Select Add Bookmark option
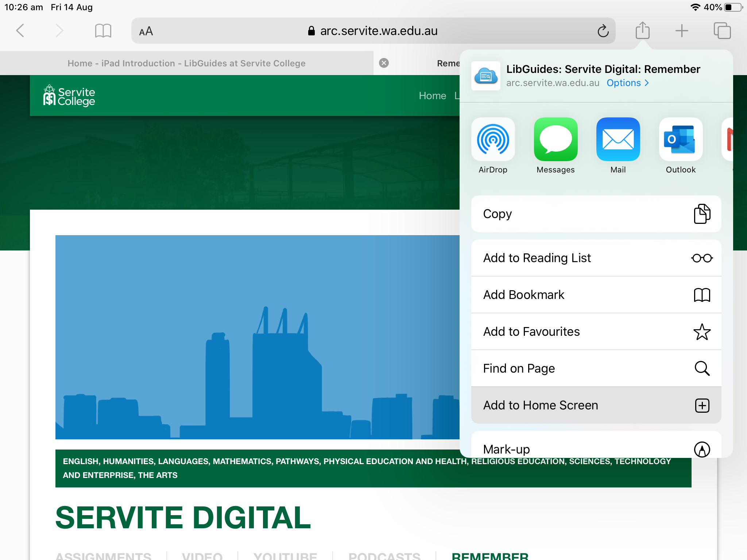Image resolution: width=747 pixels, height=560 pixels. pos(596,295)
